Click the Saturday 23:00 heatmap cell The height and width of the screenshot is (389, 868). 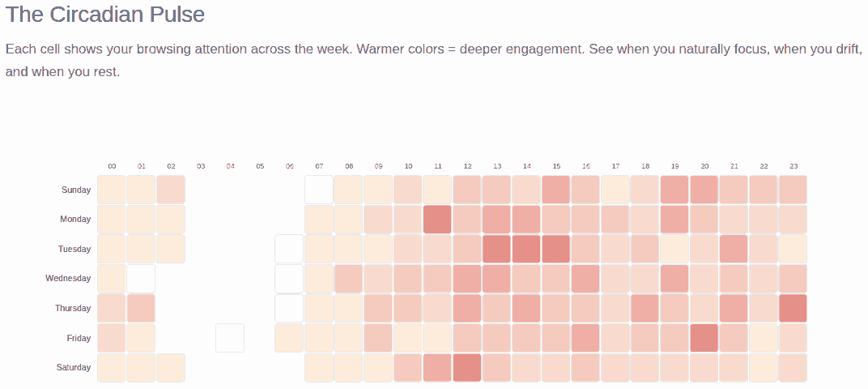(794, 367)
